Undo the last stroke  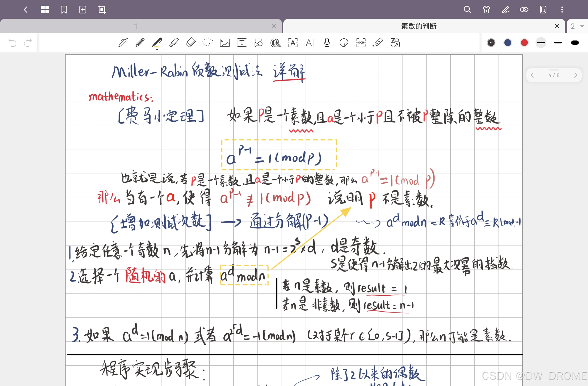12,43
